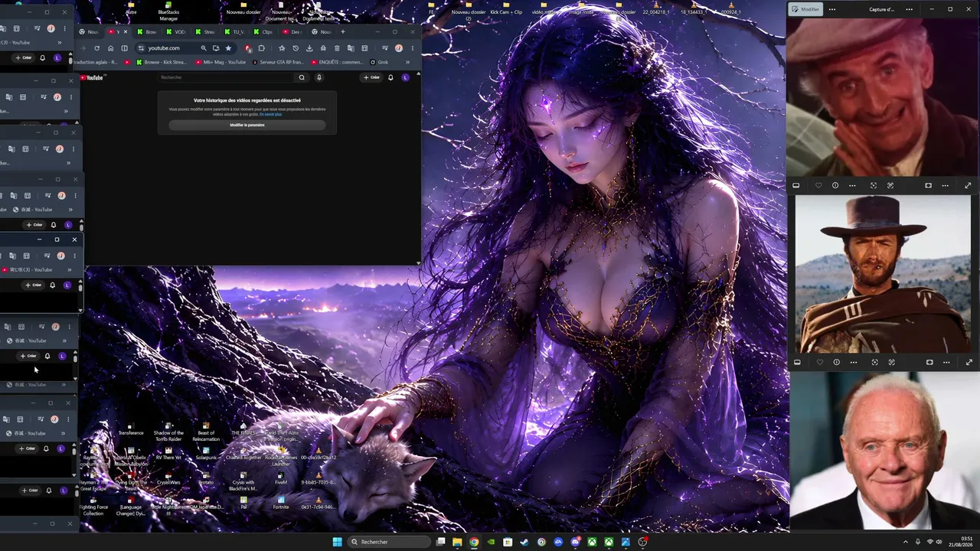Switch to the TU_V Kick tab

pyautogui.click(x=234, y=32)
